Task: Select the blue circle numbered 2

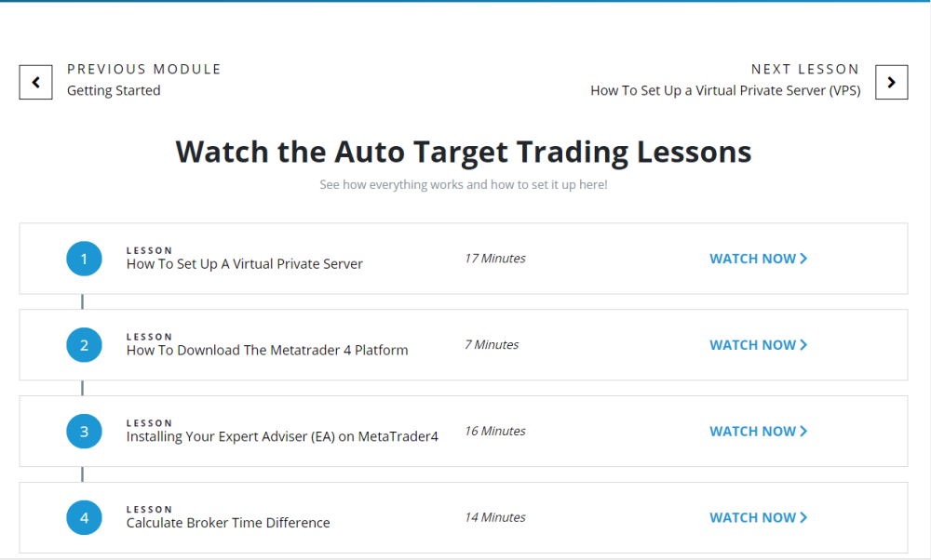Action: 84,345
